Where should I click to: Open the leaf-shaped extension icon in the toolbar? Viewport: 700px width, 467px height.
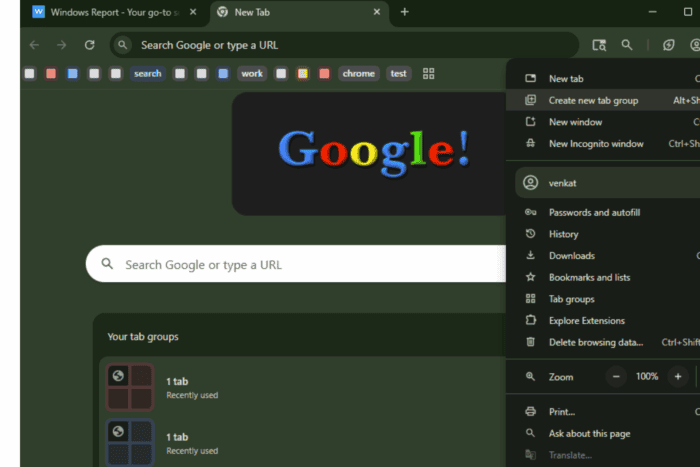click(668, 45)
